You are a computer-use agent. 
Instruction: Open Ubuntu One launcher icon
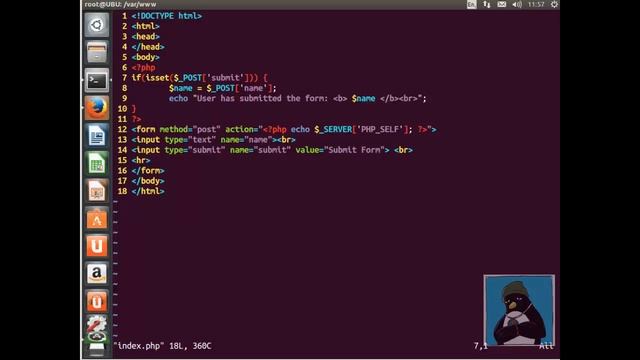pyautogui.click(x=97, y=247)
